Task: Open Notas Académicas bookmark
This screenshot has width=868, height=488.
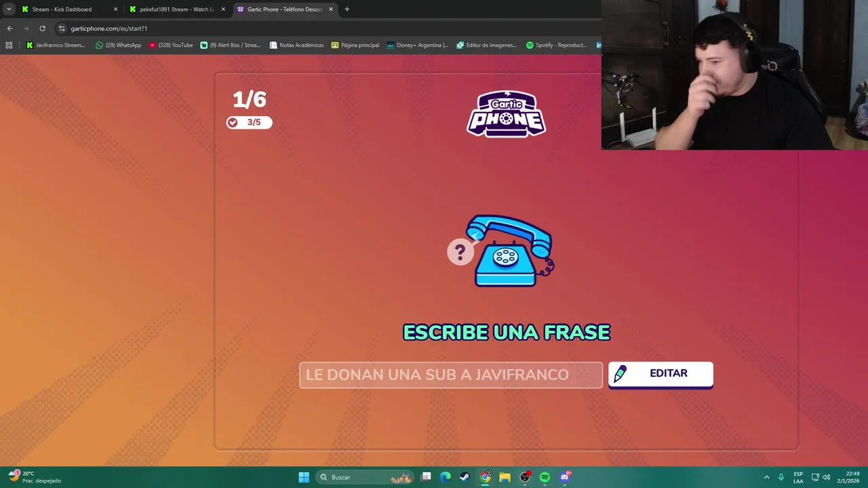Action: 296,45
